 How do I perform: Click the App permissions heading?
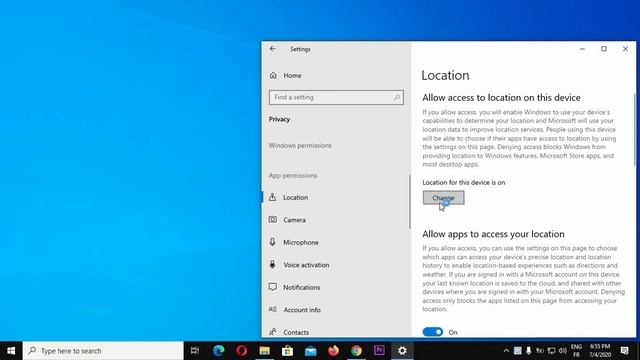point(293,176)
